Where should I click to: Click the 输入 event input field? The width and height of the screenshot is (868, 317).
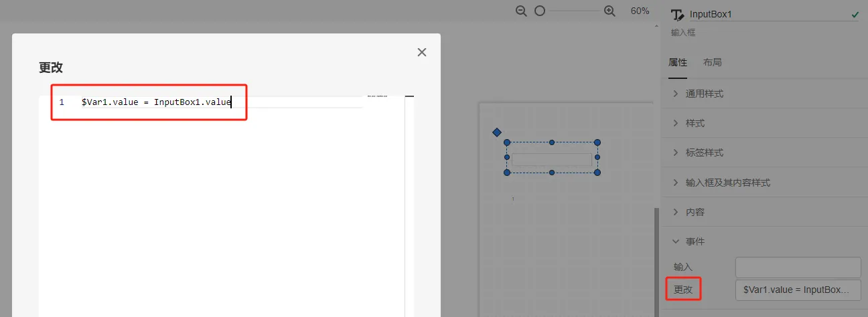pos(798,267)
